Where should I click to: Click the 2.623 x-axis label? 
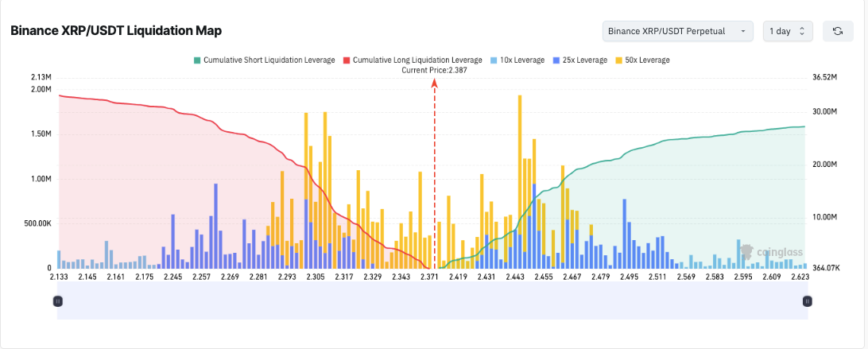(x=800, y=277)
